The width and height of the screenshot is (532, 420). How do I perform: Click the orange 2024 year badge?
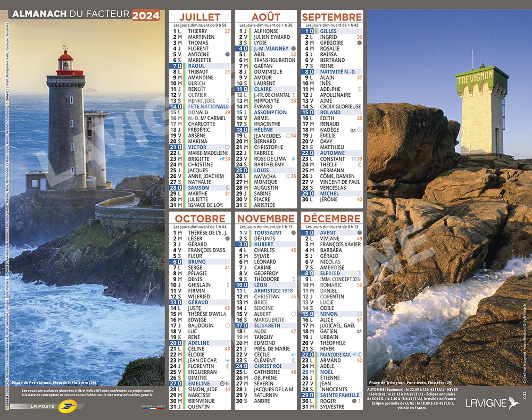[x=146, y=16]
